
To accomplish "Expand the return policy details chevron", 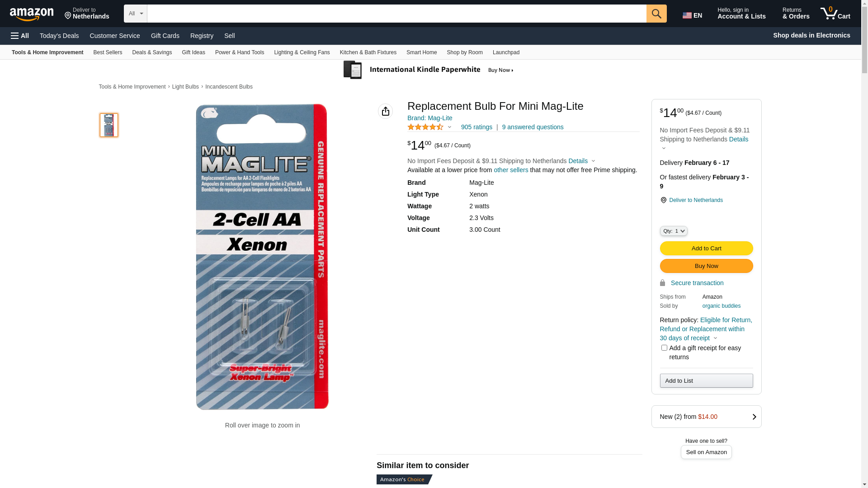I will 715,338.
